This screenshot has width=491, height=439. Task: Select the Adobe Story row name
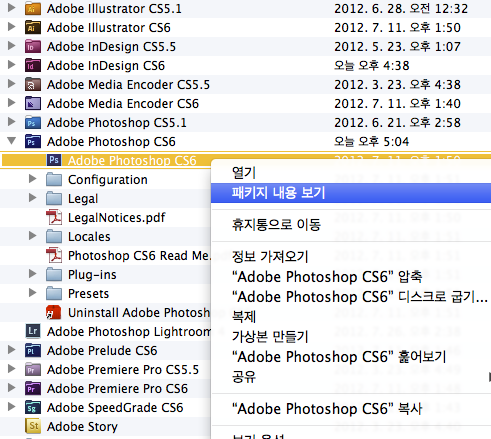point(82,427)
